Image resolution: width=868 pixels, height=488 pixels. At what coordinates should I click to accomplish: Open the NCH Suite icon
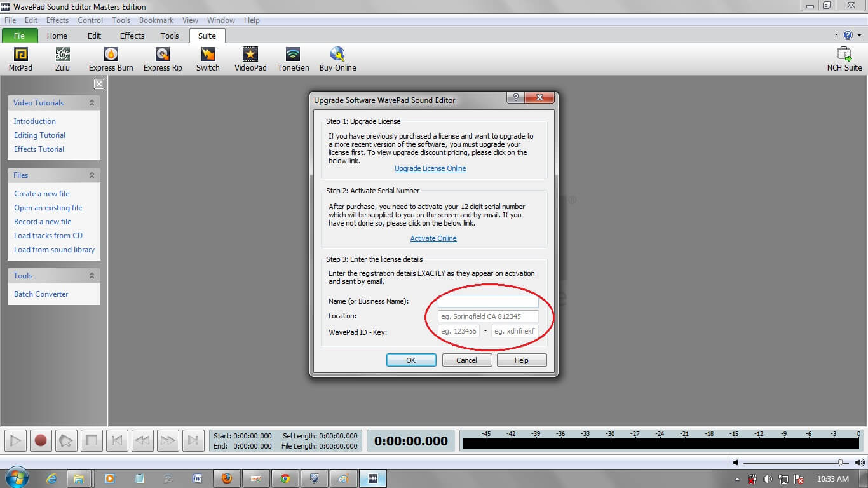pyautogui.click(x=844, y=59)
